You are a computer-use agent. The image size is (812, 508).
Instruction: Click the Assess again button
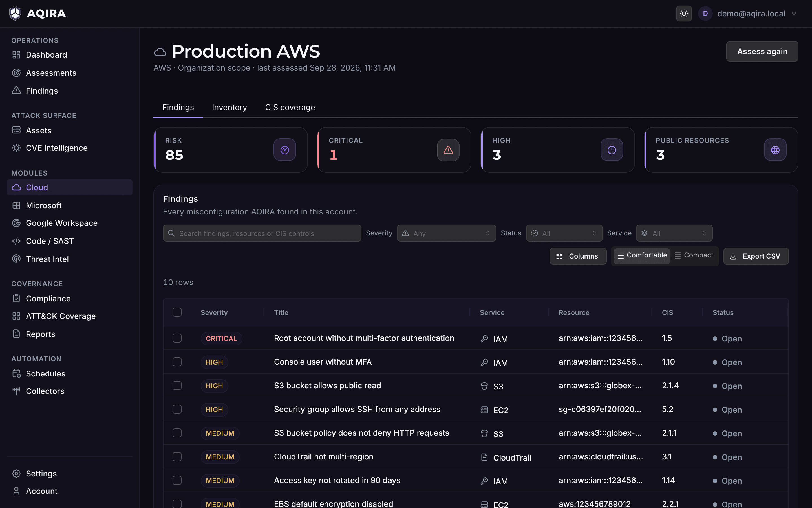pyautogui.click(x=762, y=51)
